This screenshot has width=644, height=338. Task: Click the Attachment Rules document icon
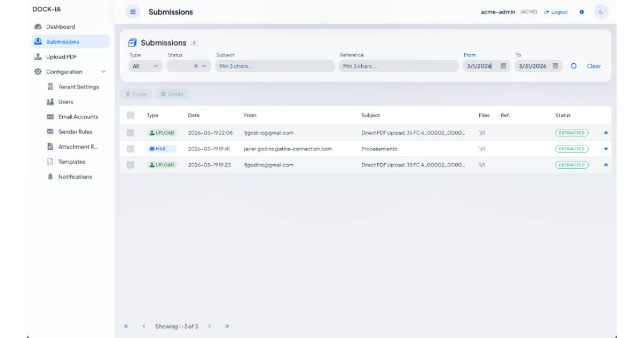click(x=50, y=147)
